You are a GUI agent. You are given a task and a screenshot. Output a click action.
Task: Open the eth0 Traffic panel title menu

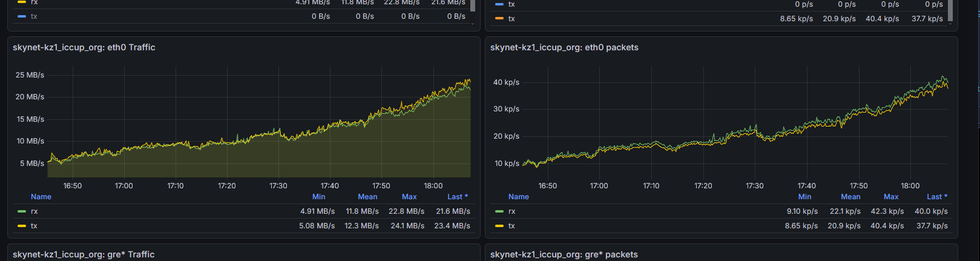(84, 47)
